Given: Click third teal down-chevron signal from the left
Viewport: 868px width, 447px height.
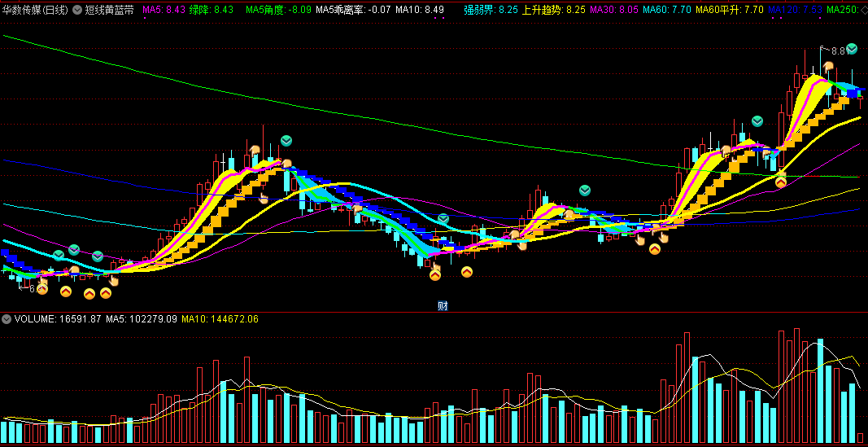Looking at the screenshot, I should point(98,256).
